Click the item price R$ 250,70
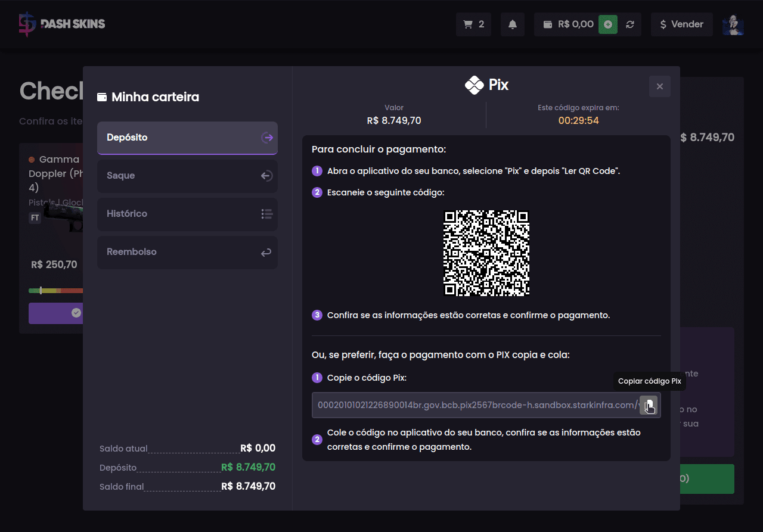The width and height of the screenshot is (763, 532). (54, 265)
